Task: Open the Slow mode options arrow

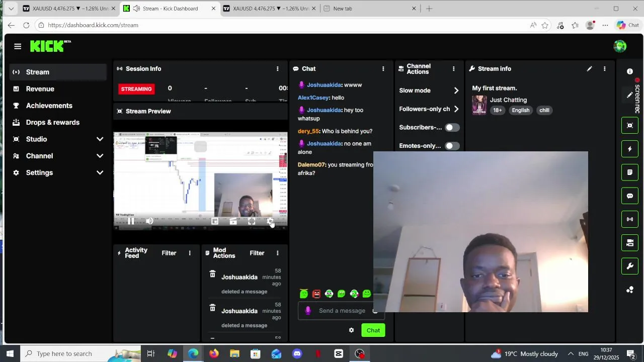Action: coord(456,90)
